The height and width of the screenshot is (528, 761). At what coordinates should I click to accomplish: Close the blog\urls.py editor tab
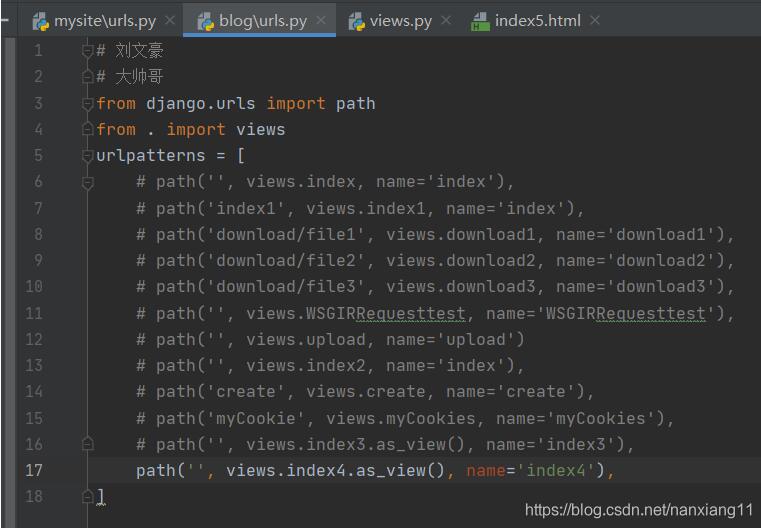(x=321, y=20)
